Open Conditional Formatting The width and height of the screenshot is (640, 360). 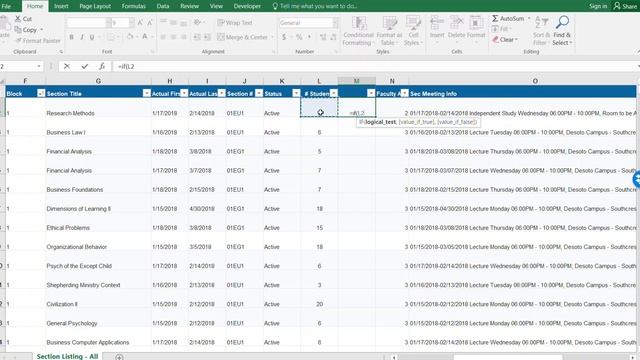click(x=358, y=31)
